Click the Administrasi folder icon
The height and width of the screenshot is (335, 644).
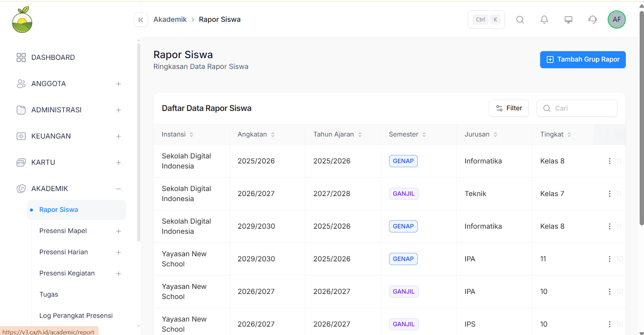(x=21, y=110)
